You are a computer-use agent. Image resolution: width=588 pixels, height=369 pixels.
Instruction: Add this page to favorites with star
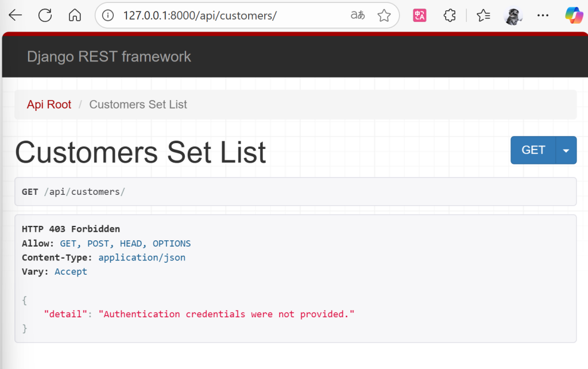(384, 16)
